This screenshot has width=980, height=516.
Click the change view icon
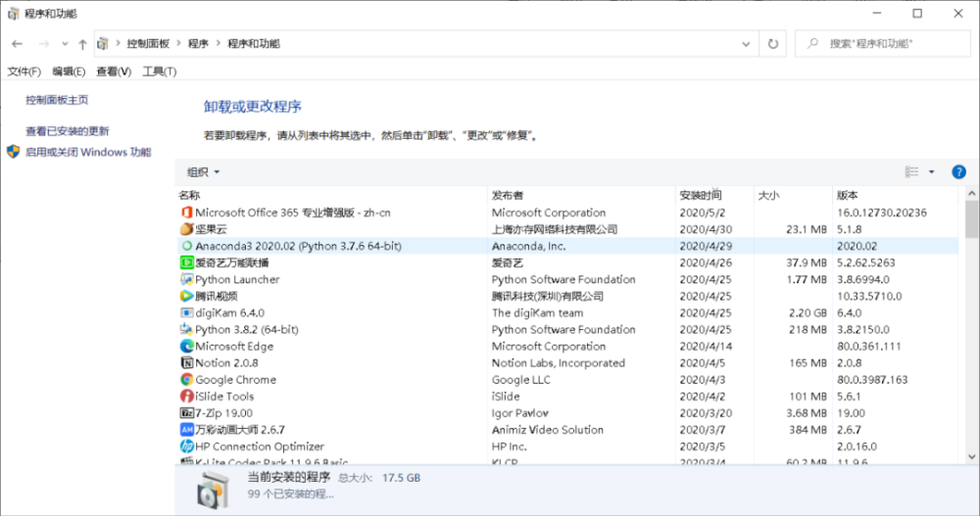coord(911,171)
